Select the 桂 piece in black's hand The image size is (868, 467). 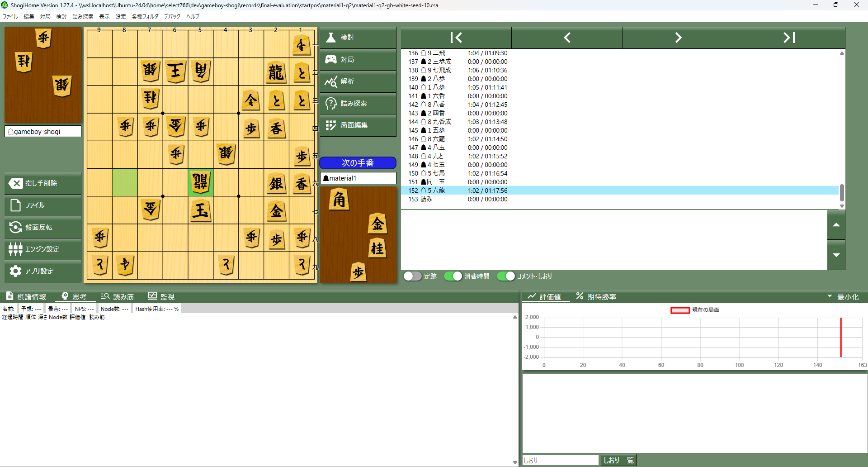click(x=377, y=248)
